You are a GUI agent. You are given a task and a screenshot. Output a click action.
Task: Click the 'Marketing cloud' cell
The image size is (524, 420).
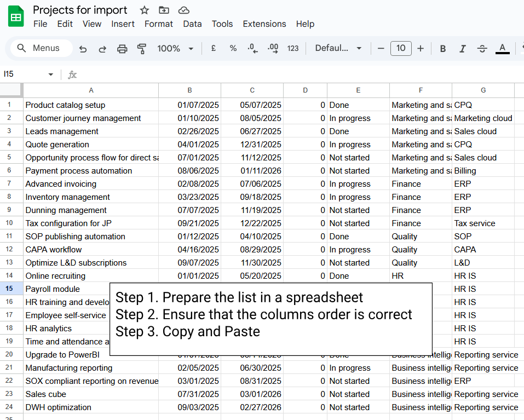tap(483, 118)
